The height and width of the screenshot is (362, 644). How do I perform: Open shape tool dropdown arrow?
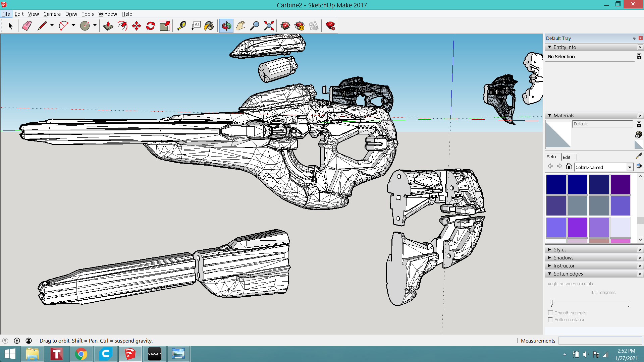(x=95, y=25)
